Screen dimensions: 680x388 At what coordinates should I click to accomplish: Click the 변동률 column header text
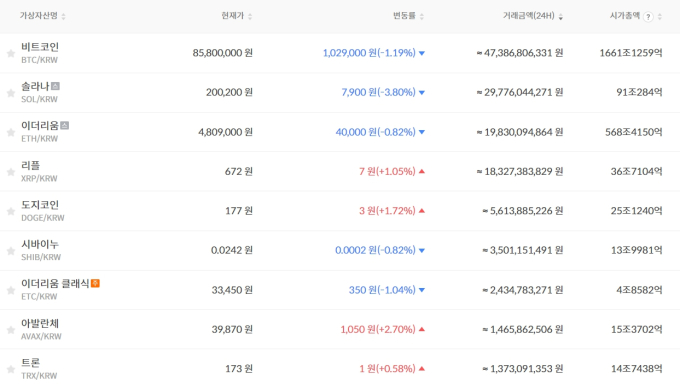pos(404,16)
